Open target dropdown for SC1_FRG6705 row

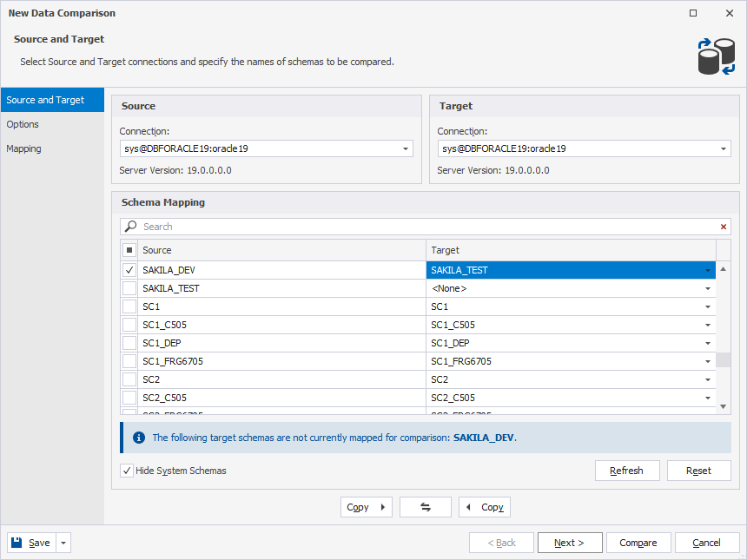point(707,361)
